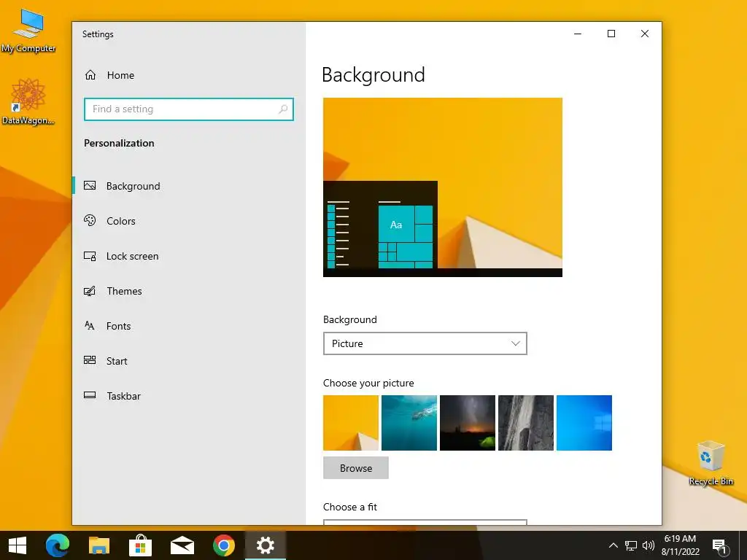
Task: Open Microsoft Store from taskbar
Action: point(141,545)
